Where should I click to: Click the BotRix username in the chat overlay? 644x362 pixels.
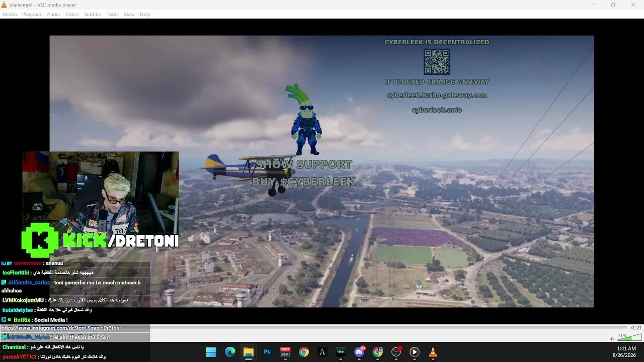22,320
